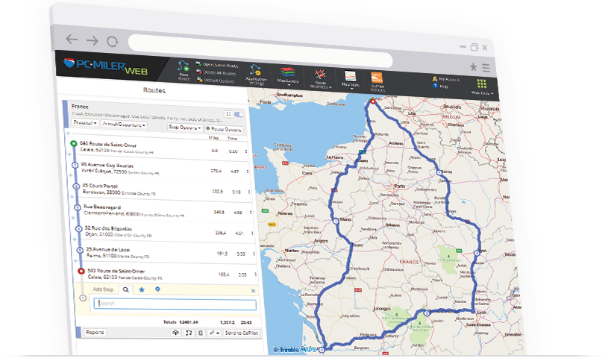
Task: Open Saved Route from the toolbar
Action: [217, 65]
